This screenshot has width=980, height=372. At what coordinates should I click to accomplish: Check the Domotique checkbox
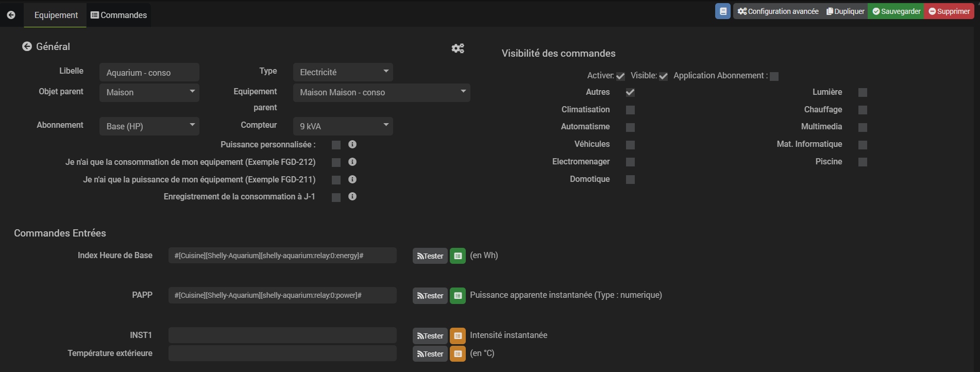click(630, 179)
